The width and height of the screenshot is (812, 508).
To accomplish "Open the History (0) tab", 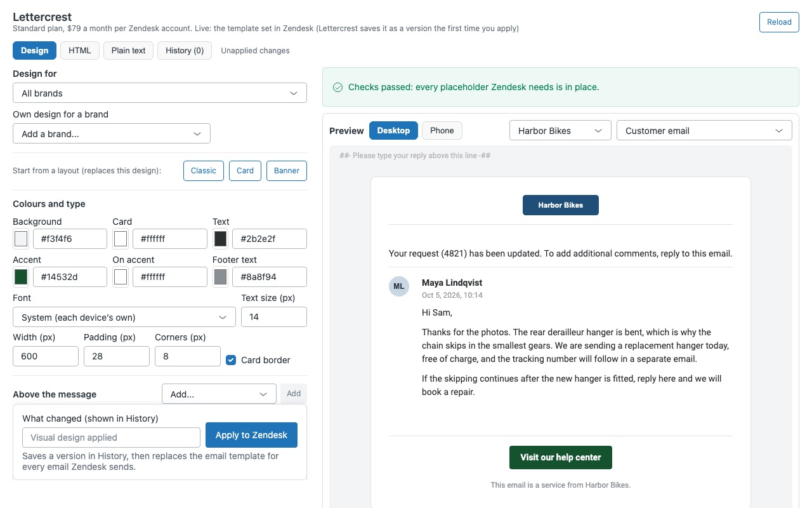I will 185,50.
